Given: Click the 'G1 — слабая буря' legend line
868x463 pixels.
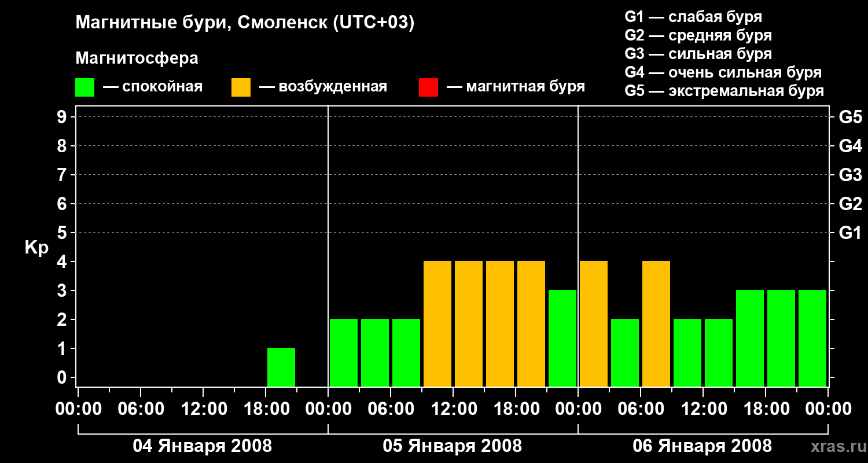Looking at the screenshot, I should [693, 17].
